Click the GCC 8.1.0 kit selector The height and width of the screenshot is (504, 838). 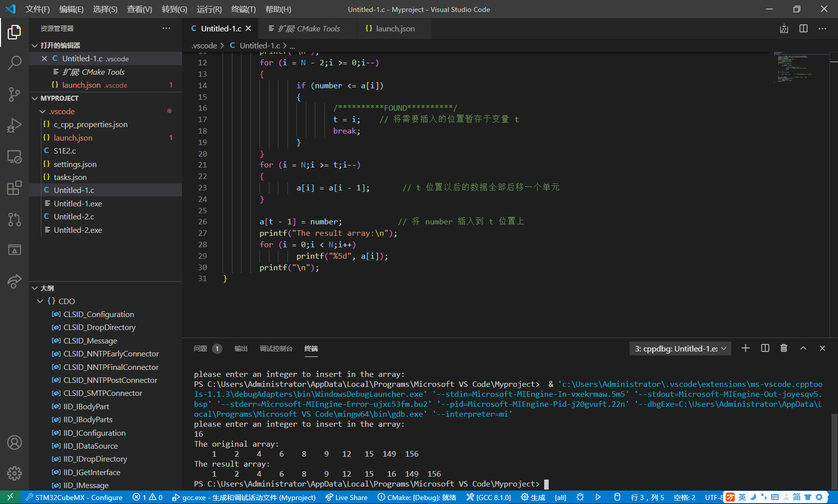point(488,497)
